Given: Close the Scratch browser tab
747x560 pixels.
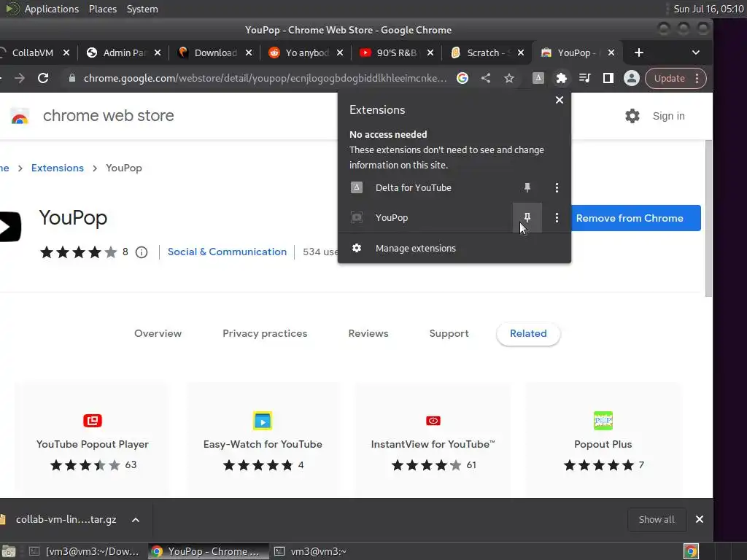Looking at the screenshot, I should (521, 52).
